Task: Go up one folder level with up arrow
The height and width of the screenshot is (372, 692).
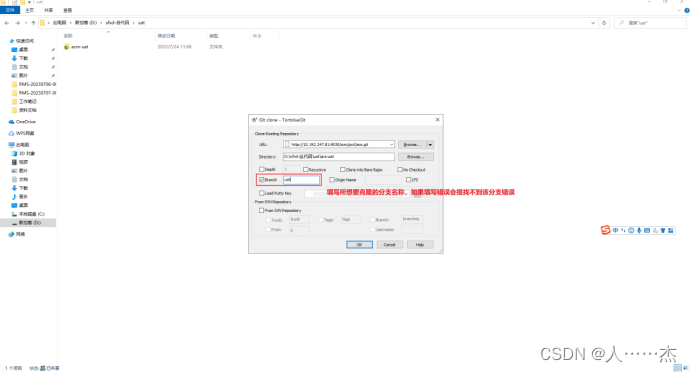Action: tap(33, 23)
